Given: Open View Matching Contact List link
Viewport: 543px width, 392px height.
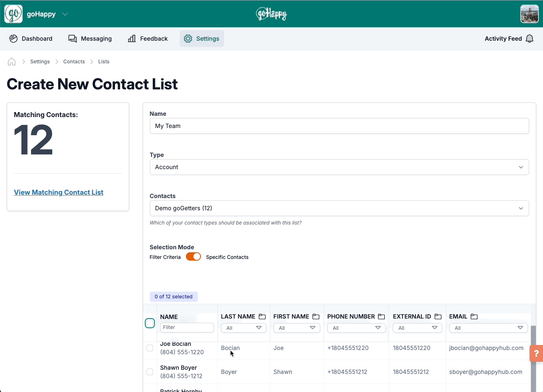Looking at the screenshot, I should 58,192.
